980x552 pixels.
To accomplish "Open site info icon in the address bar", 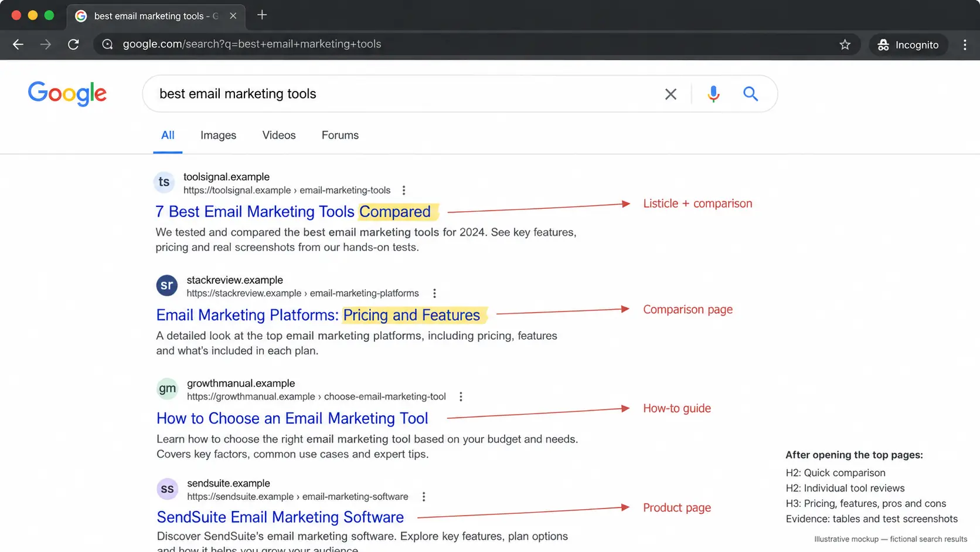I will (x=107, y=45).
